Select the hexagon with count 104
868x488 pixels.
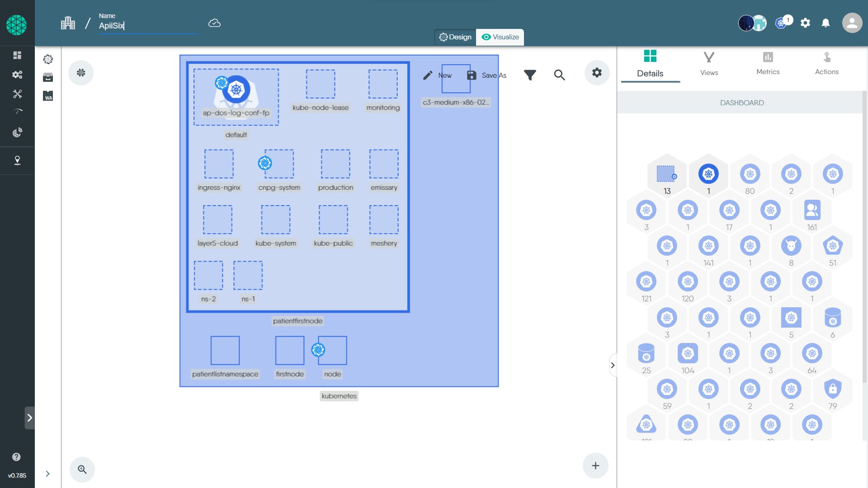point(688,356)
